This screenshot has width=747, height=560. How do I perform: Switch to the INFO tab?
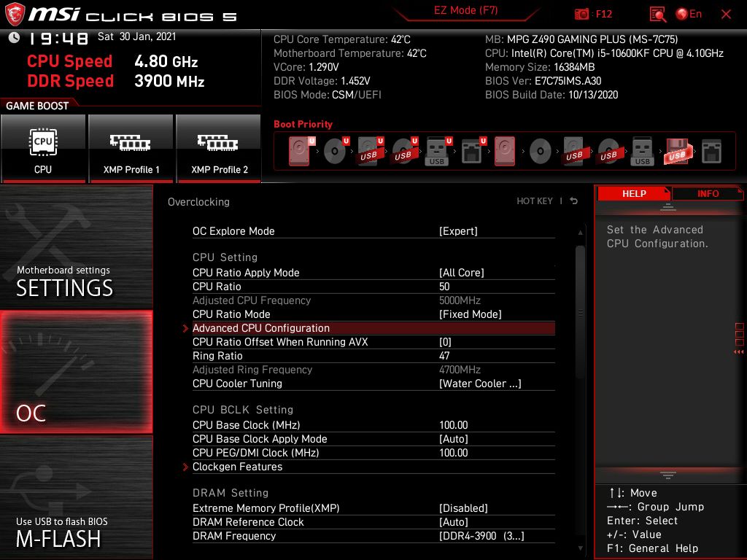(708, 193)
